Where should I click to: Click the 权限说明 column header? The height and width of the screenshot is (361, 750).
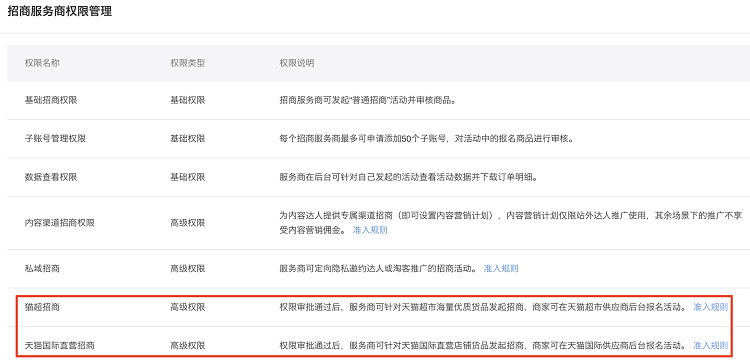[297, 63]
